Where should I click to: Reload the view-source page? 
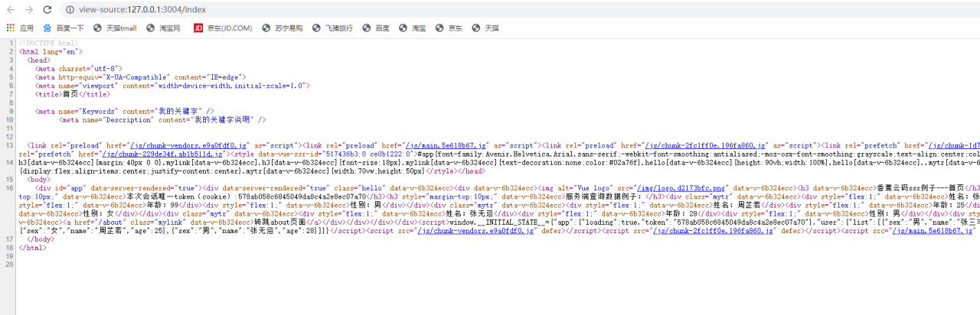point(47,10)
